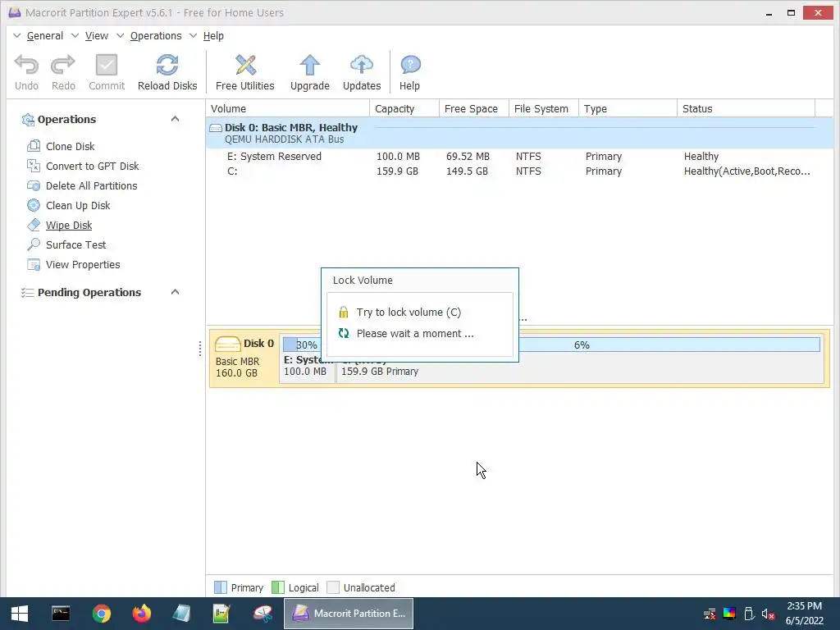This screenshot has height=630, width=840.
Task: Open Help from the toolbar bubble icon
Action: [410, 65]
